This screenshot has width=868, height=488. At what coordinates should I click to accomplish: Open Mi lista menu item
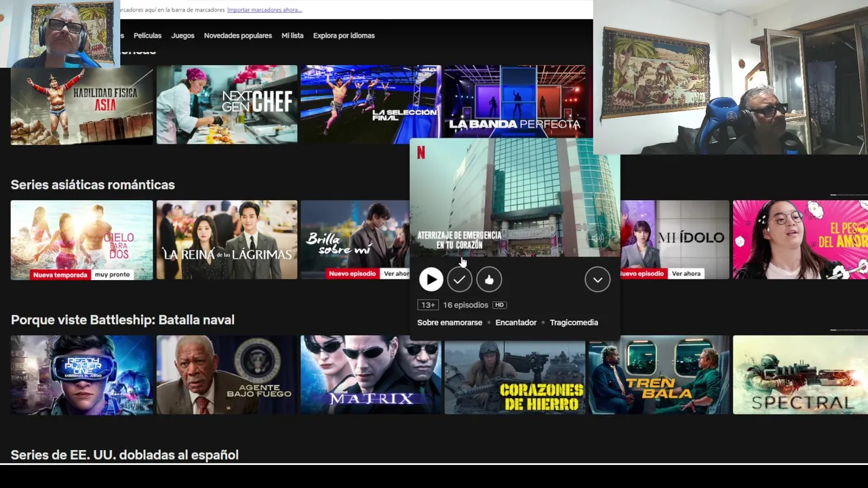pyautogui.click(x=292, y=35)
